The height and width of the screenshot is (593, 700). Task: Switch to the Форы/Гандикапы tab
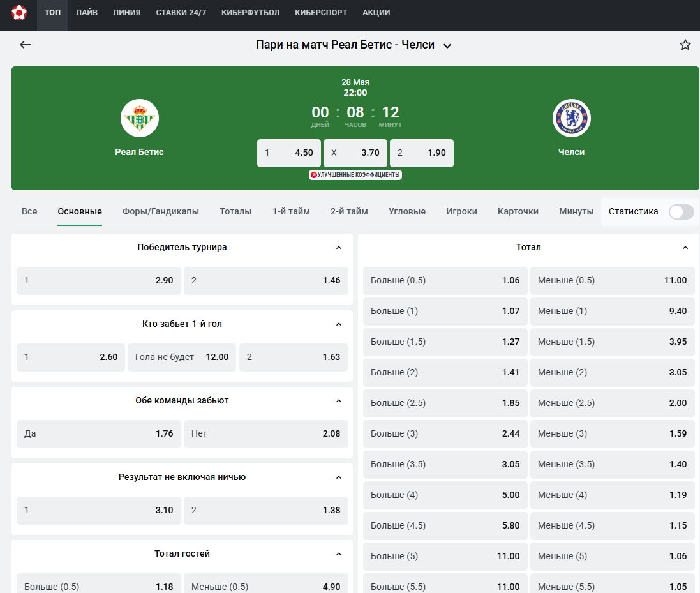161,212
